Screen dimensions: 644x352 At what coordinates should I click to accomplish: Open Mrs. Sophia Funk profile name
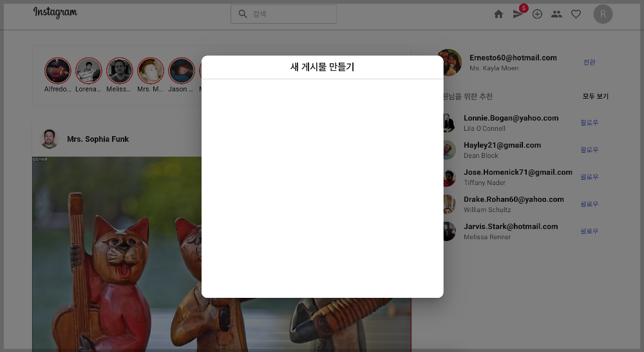pos(98,139)
